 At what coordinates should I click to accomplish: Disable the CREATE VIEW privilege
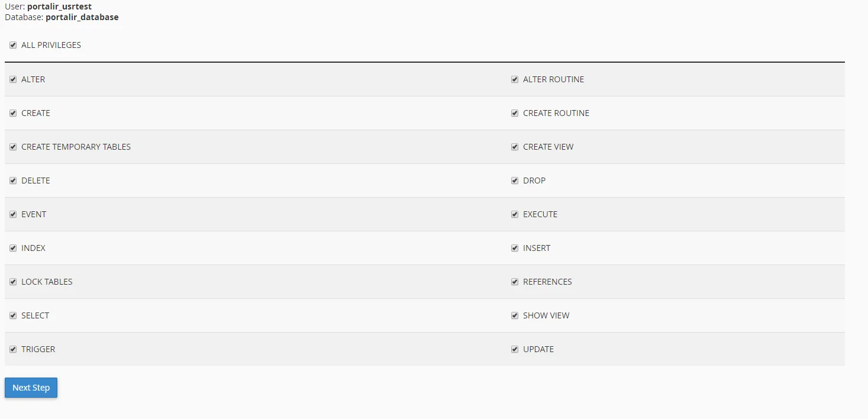coord(515,147)
